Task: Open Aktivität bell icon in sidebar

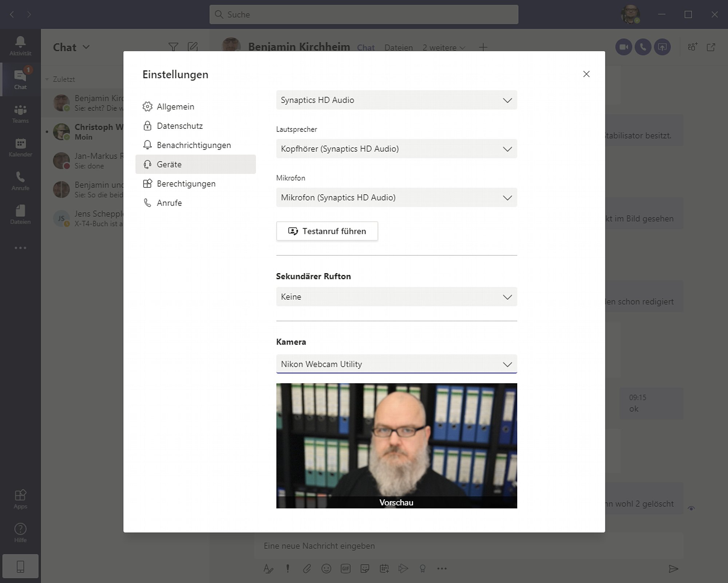Action: click(x=20, y=46)
